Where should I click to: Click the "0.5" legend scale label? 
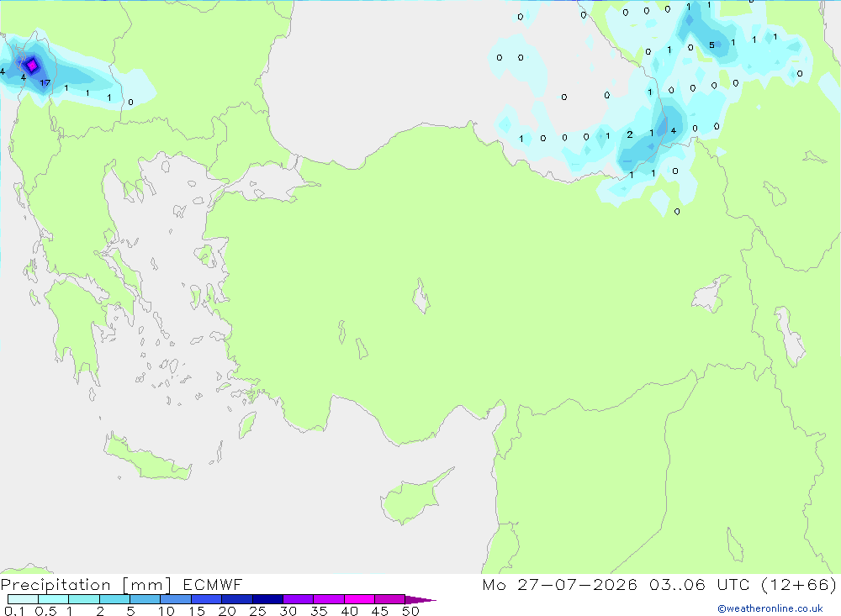click(x=45, y=611)
